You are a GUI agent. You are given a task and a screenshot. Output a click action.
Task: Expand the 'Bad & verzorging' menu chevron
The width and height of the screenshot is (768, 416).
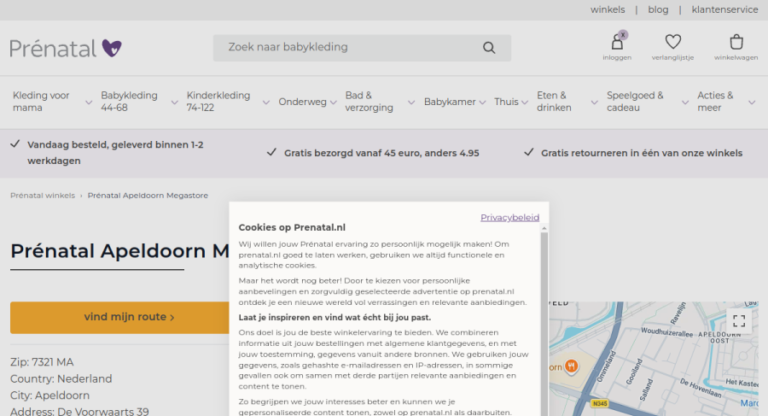click(411, 102)
